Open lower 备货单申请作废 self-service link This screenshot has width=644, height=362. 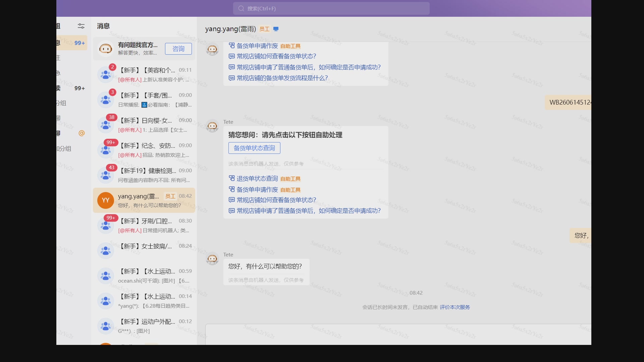click(257, 189)
